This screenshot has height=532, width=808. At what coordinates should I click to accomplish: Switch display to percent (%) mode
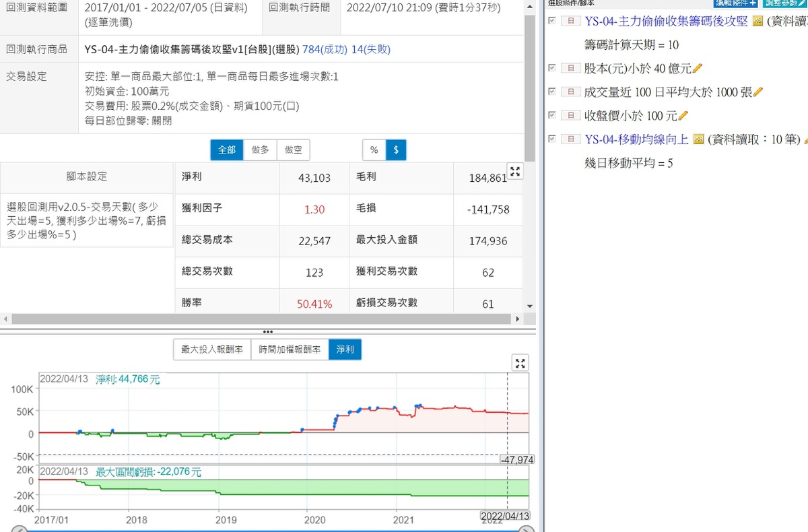(x=374, y=150)
